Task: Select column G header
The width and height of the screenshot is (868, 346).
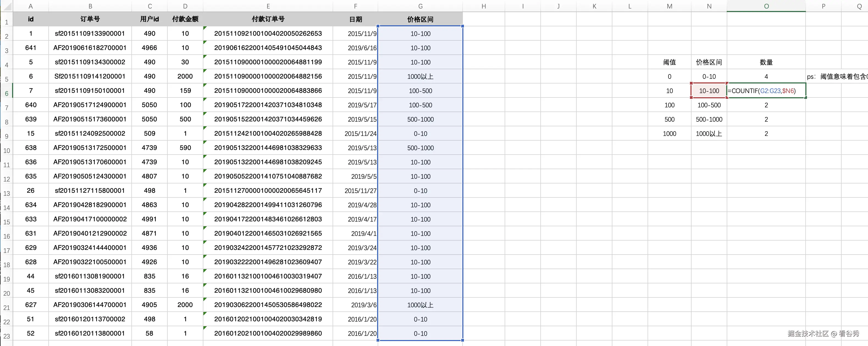Action: click(x=420, y=6)
